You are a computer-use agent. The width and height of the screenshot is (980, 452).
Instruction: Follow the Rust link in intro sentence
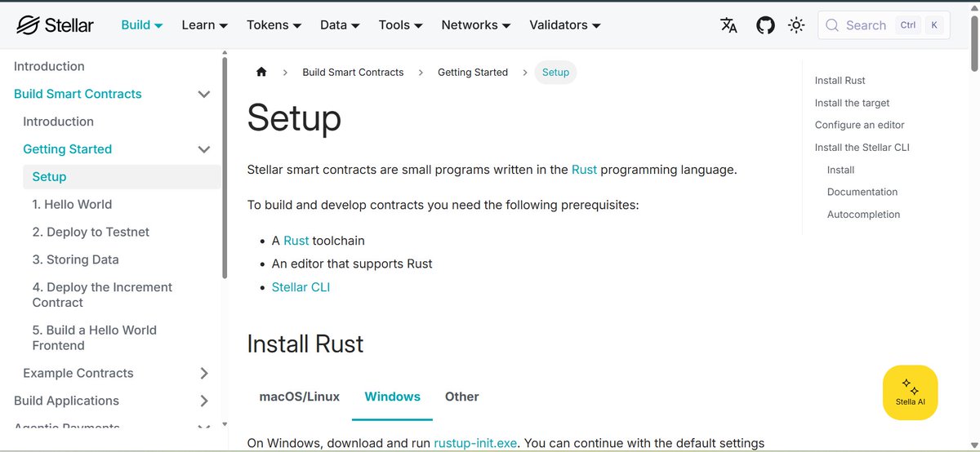[584, 170]
